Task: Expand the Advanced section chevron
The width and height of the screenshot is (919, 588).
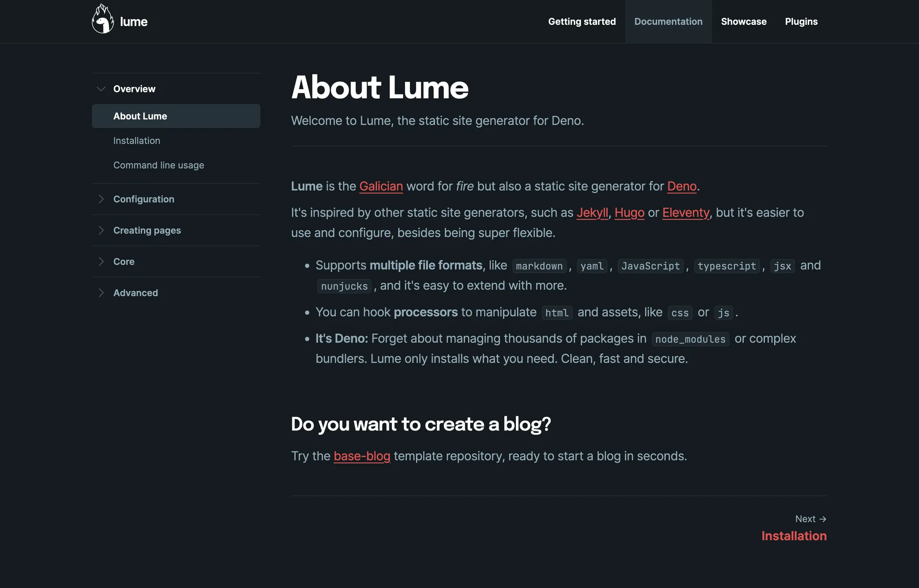Action: point(101,293)
